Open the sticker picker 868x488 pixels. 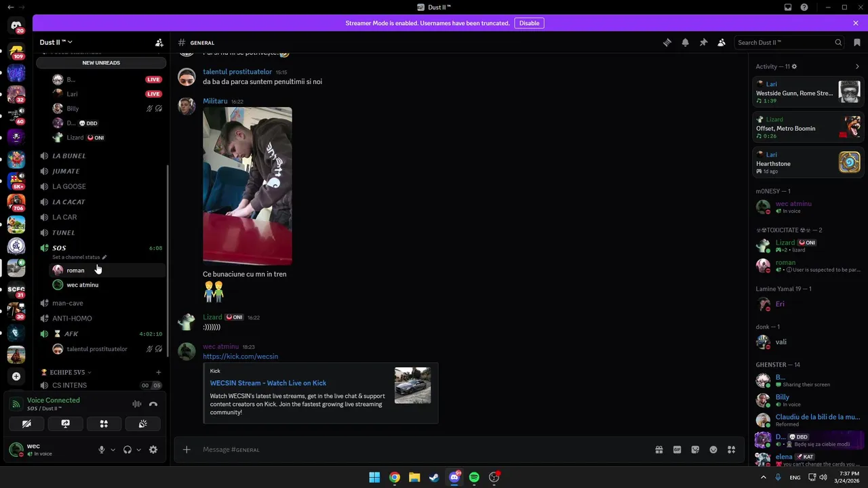coord(695,449)
